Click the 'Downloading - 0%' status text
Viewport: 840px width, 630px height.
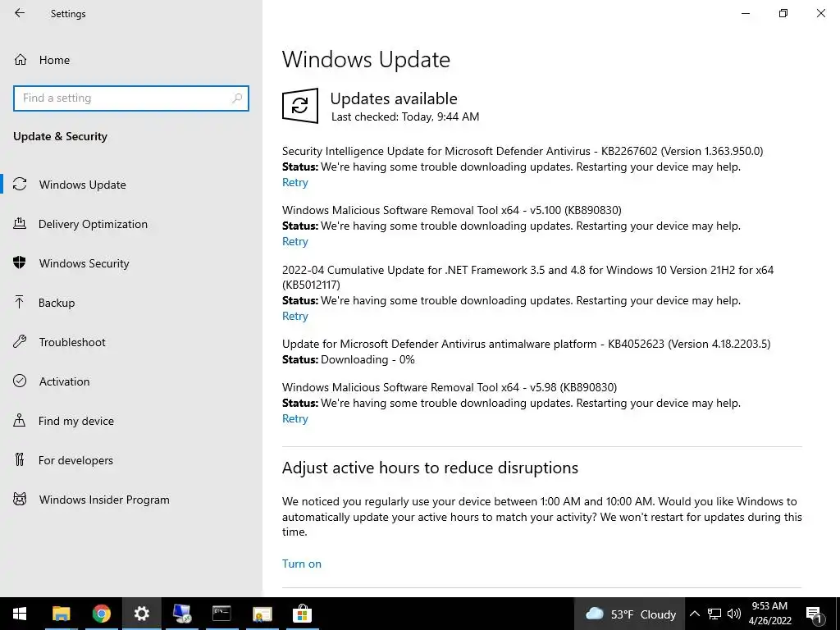tap(367, 359)
